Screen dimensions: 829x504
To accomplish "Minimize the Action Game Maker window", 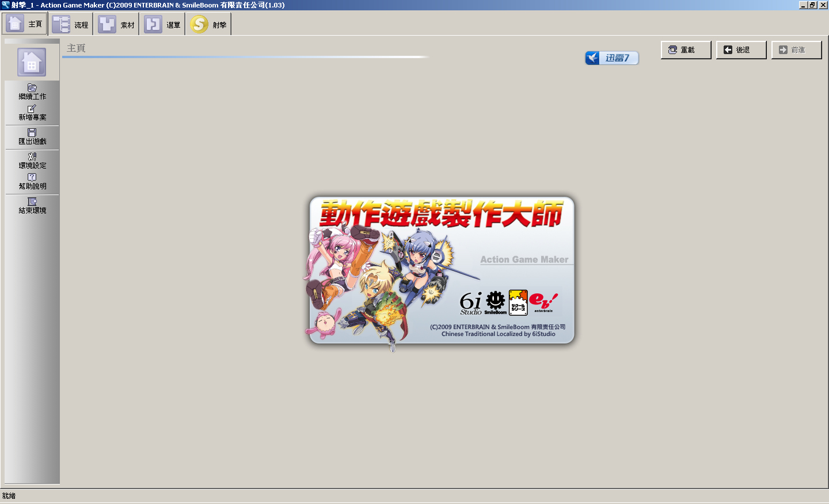I will pyautogui.click(x=803, y=5).
